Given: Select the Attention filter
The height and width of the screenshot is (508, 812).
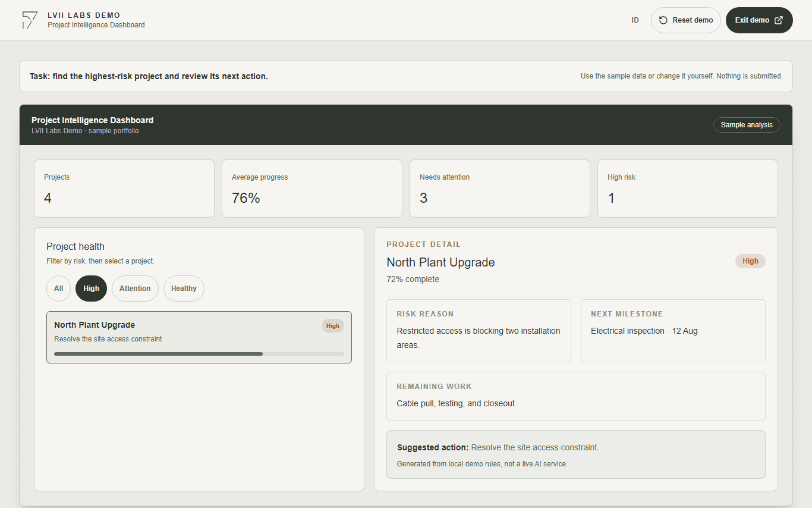Looking at the screenshot, I should click(x=135, y=289).
